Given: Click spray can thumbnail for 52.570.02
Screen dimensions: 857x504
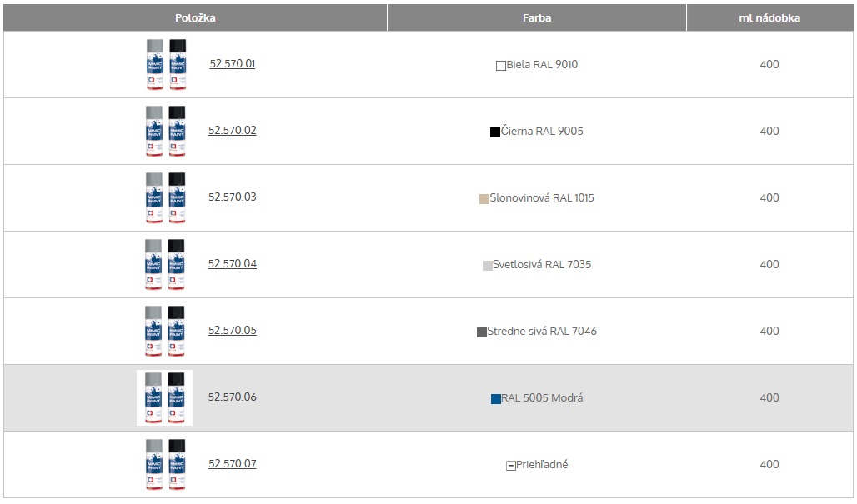Looking at the screenshot, I should 165,131.
